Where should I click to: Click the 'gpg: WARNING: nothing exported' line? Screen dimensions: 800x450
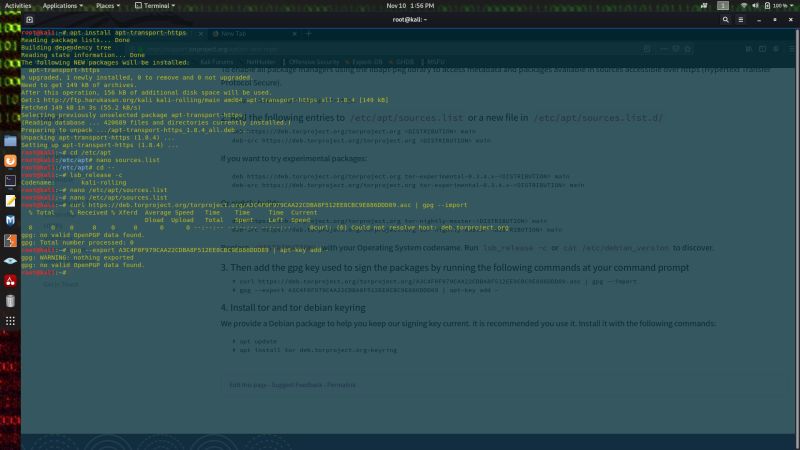(77, 258)
